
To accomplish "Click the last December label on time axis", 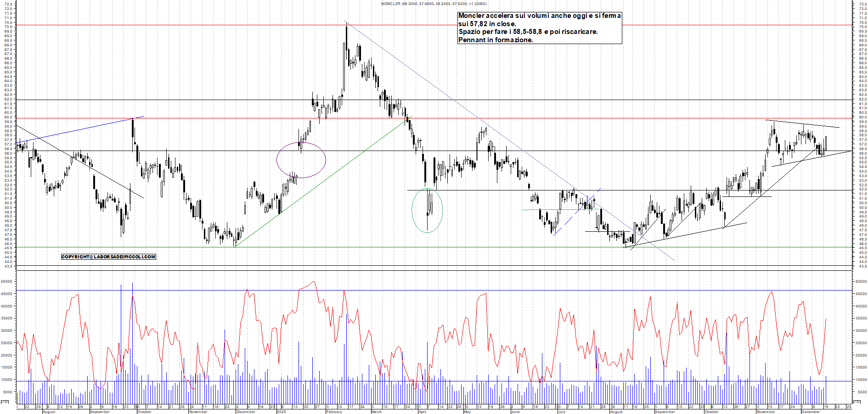I will pos(810,412).
